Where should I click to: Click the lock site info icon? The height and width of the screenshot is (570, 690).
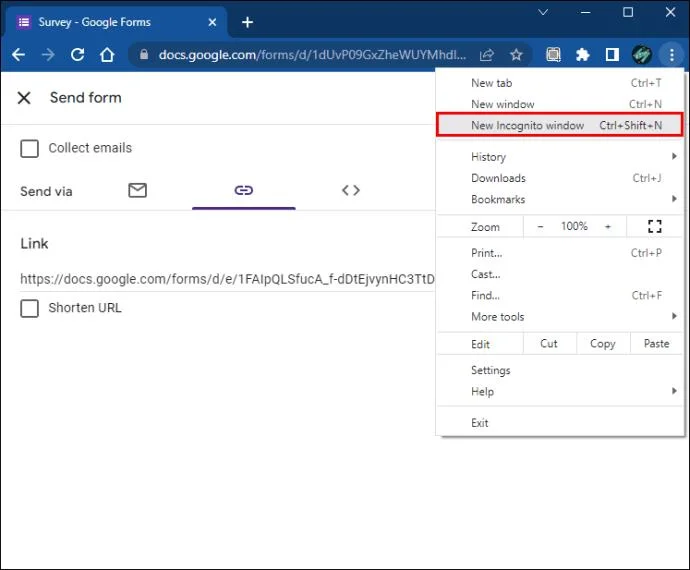coord(143,55)
